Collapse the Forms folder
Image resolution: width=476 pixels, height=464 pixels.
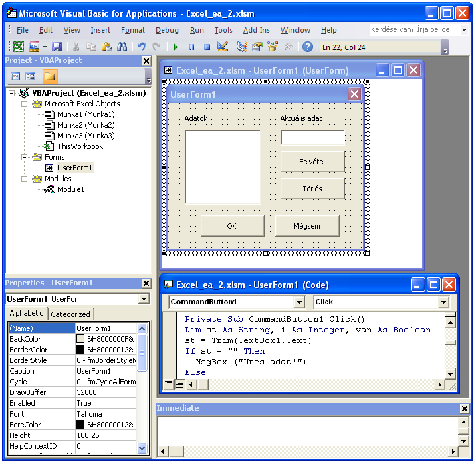pos(24,157)
